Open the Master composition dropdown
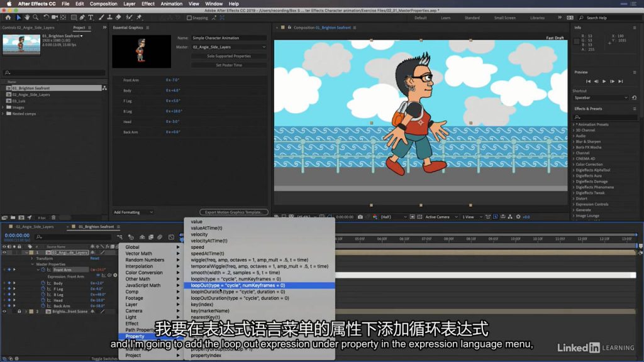The image size is (644, 362). [x=229, y=47]
